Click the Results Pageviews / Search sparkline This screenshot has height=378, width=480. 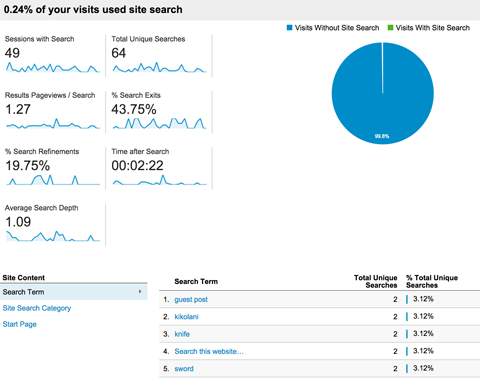tap(53, 123)
